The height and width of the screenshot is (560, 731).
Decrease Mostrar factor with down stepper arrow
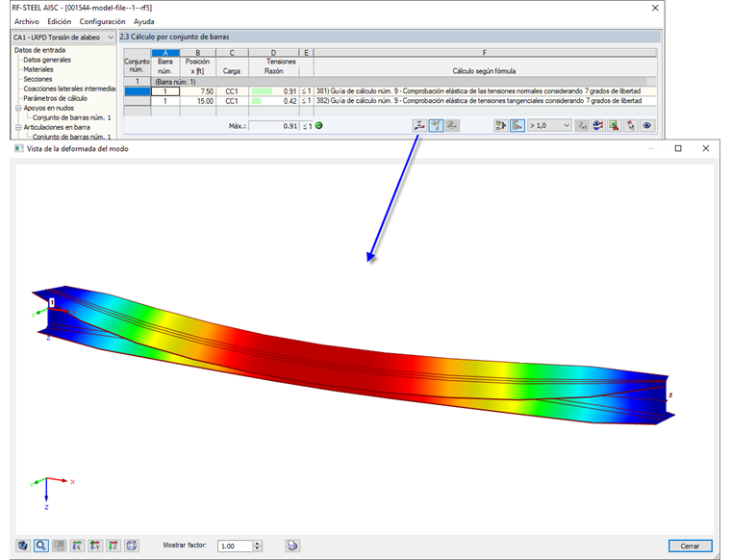pos(258,548)
